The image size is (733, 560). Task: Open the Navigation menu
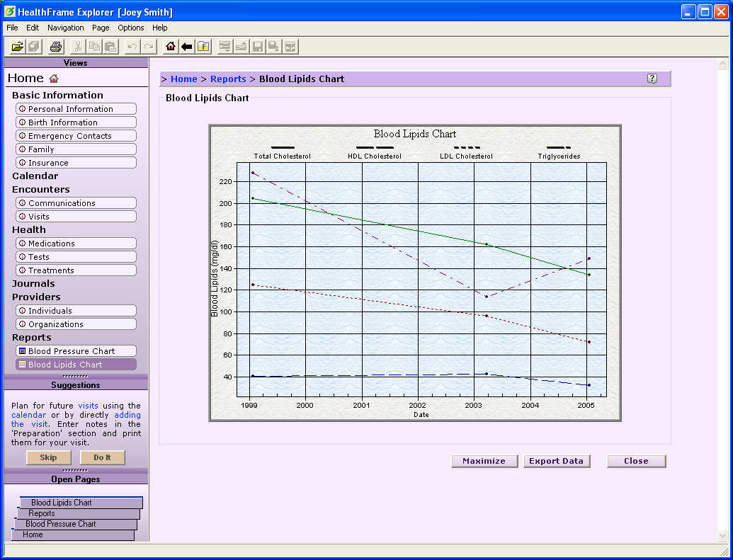pyautogui.click(x=65, y=28)
